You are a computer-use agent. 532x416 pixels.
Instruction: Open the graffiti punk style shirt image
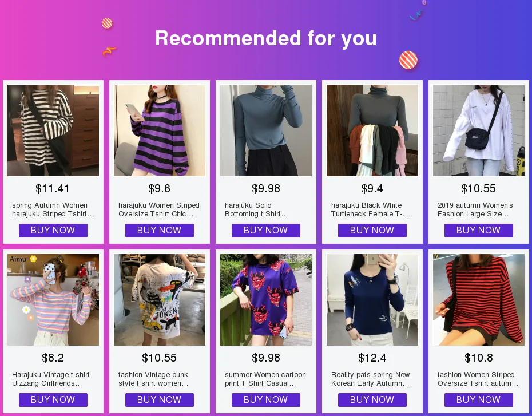(160, 300)
